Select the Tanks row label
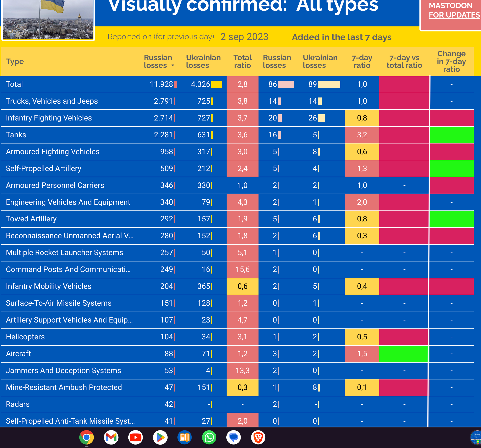The width and height of the screenshot is (481, 448). [16, 135]
